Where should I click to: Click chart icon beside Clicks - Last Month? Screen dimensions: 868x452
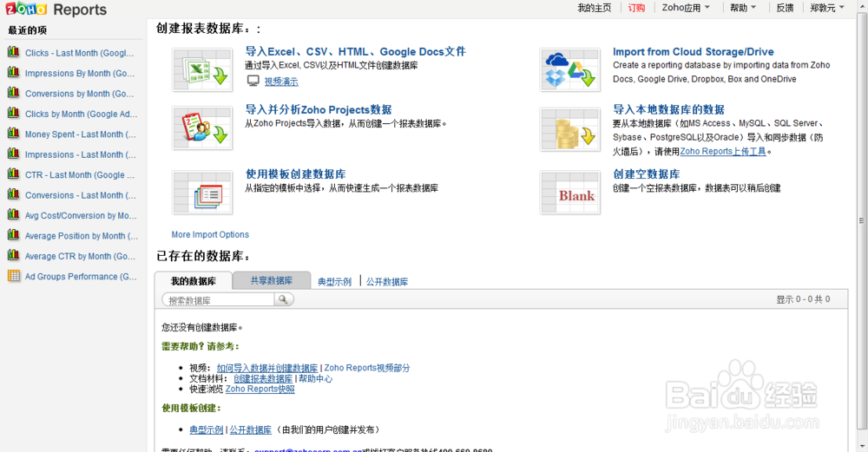[13, 52]
